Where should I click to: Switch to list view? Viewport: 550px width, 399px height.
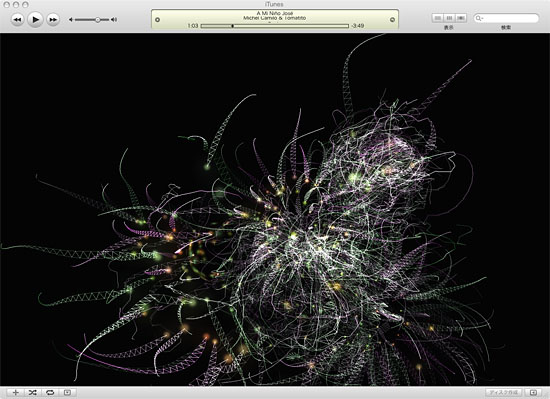point(437,18)
